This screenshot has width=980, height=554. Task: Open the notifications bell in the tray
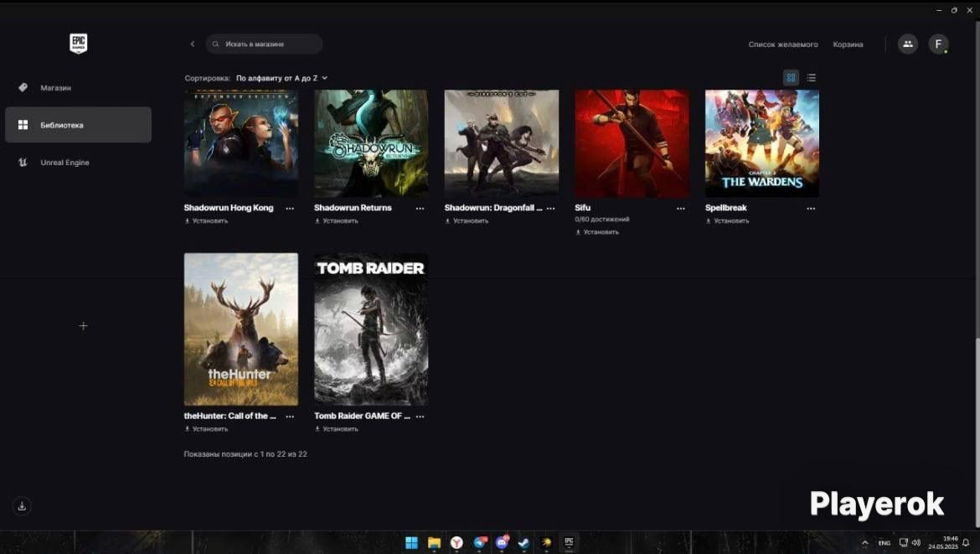(966, 543)
